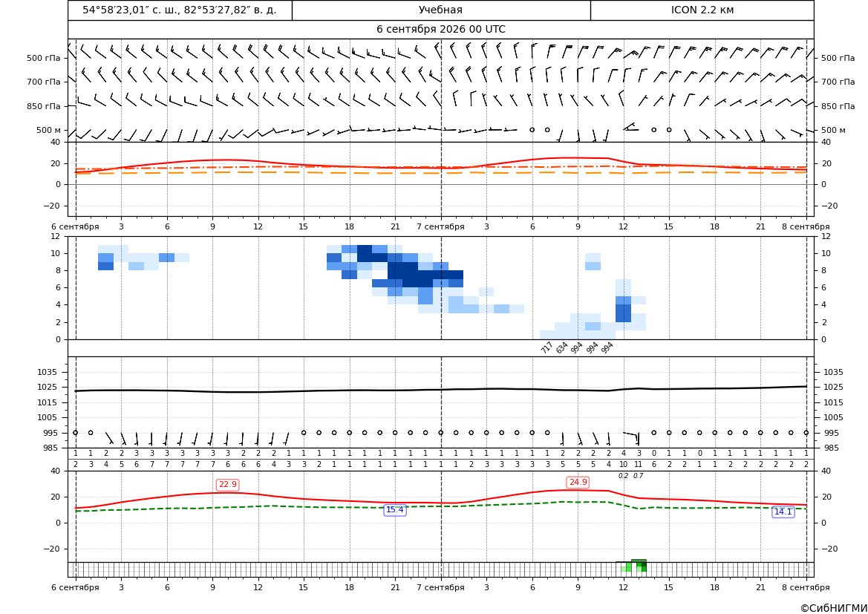Select the 'ICON 2.2 км' model label

point(702,10)
